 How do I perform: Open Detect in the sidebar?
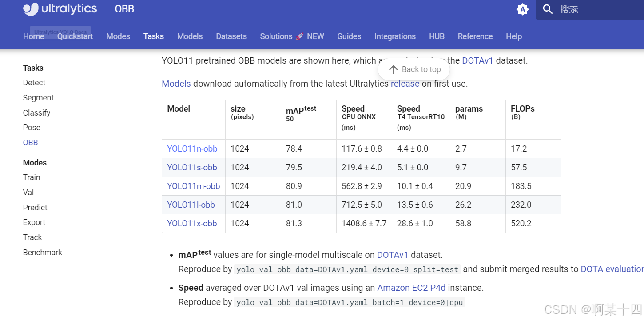point(34,83)
